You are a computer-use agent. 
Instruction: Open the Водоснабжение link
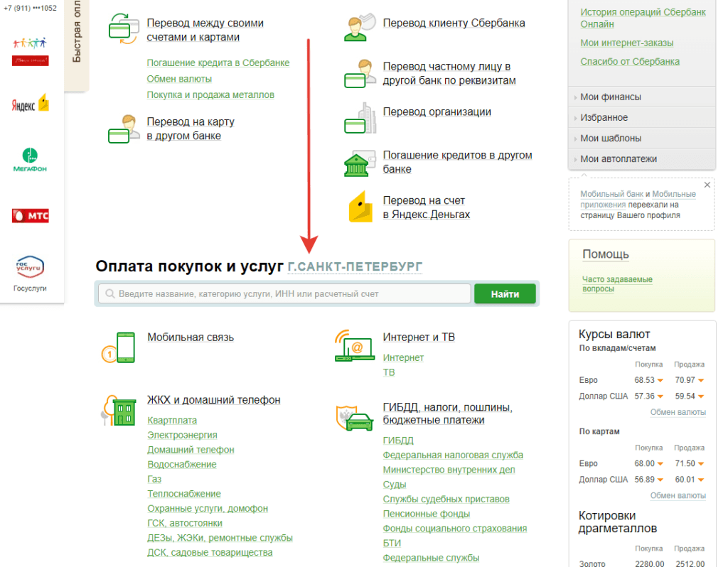181,465
